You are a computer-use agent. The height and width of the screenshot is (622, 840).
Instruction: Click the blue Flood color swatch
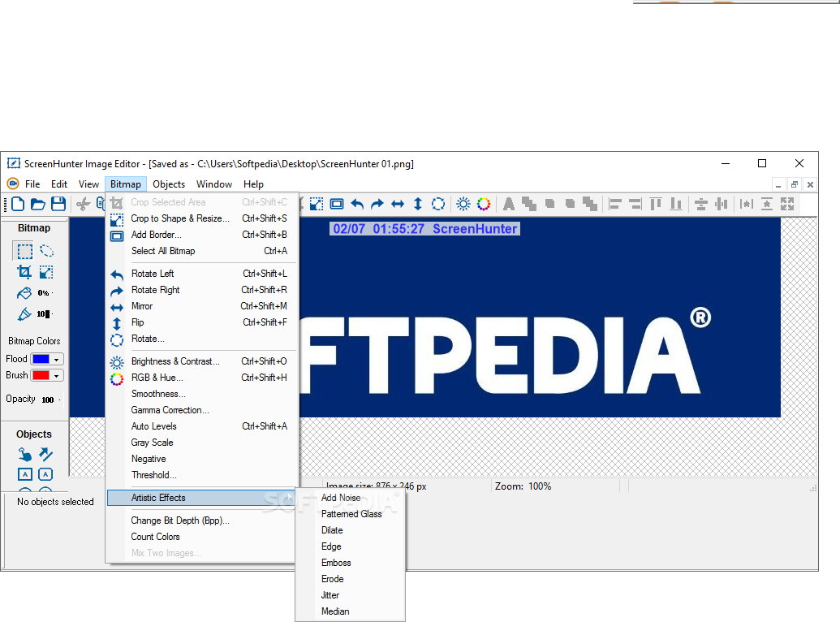point(41,359)
